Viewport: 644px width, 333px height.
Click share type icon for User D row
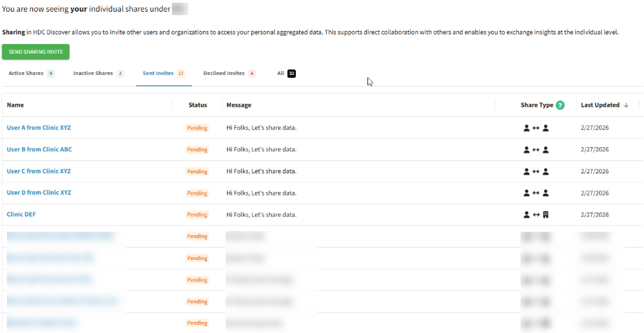(536, 193)
